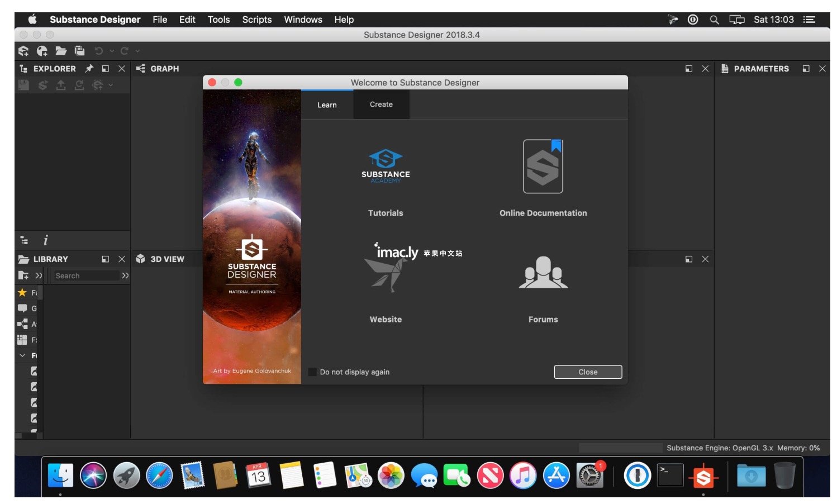Float the Explorer panel

click(x=106, y=69)
